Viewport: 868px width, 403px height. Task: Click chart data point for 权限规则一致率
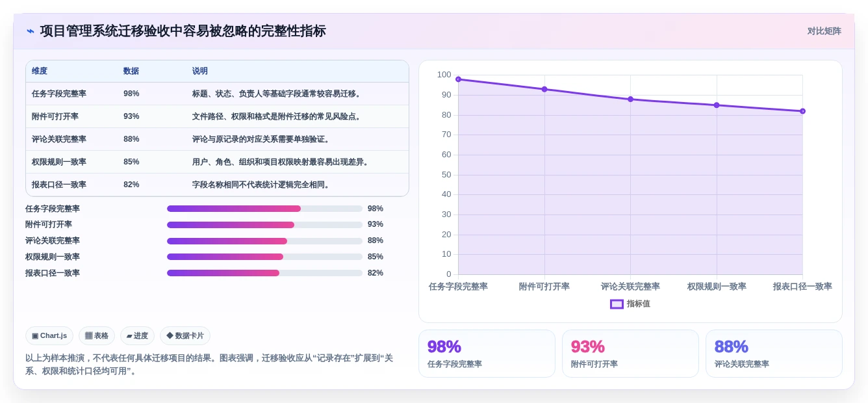(x=717, y=105)
